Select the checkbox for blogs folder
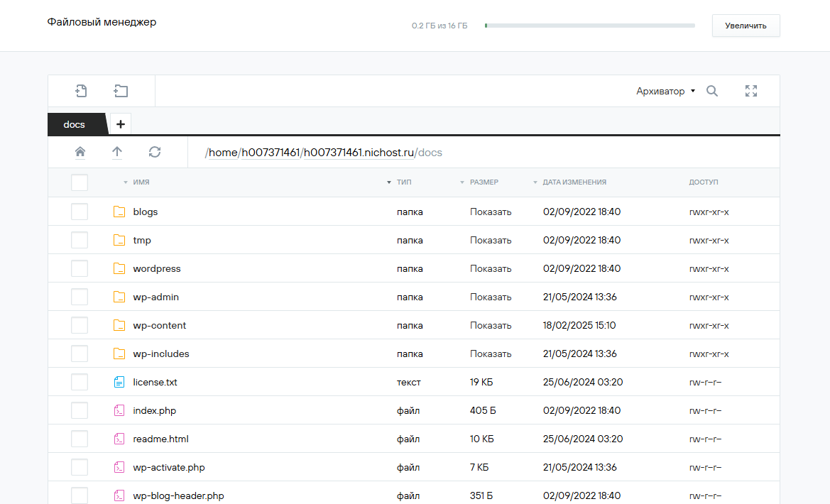Viewport: 830px width, 504px height. click(x=80, y=212)
